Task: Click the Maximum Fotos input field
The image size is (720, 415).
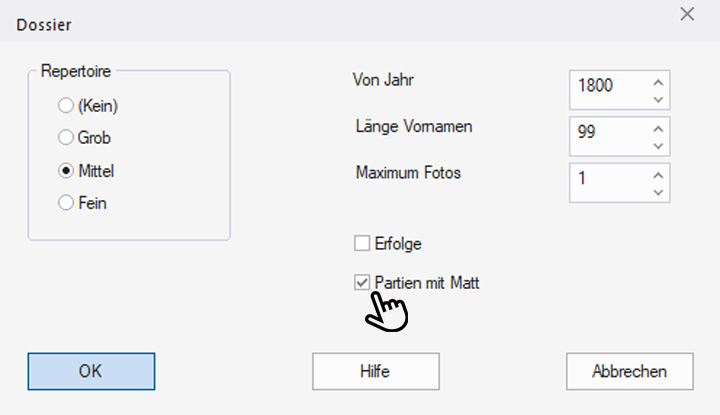Action: coord(608,182)
